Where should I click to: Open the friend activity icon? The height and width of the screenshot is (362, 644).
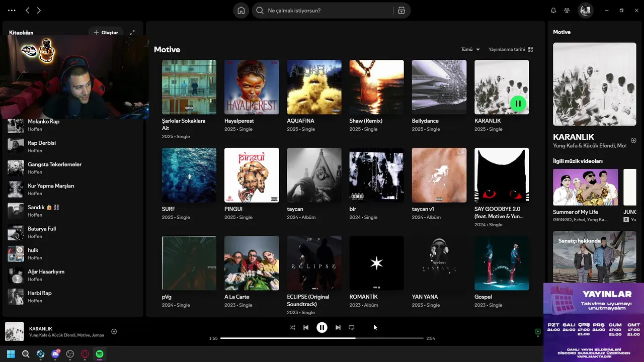pyautogui.click(x=567, y=11)
